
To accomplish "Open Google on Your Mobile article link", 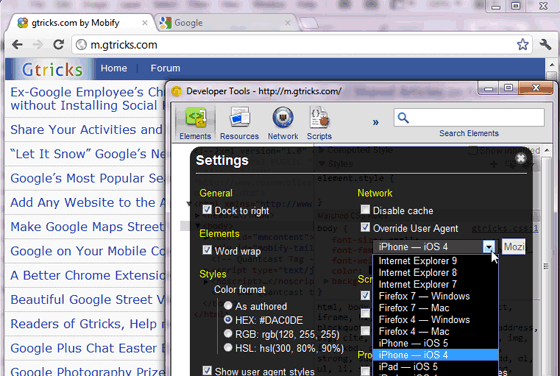I will click(x=88, y=251).
